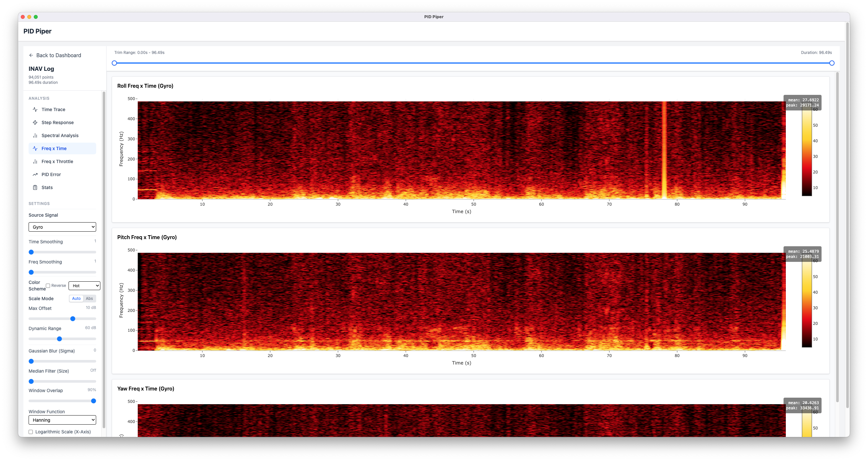Select Auto scale mode
868x461 pixels.
[x=76, y=298]
